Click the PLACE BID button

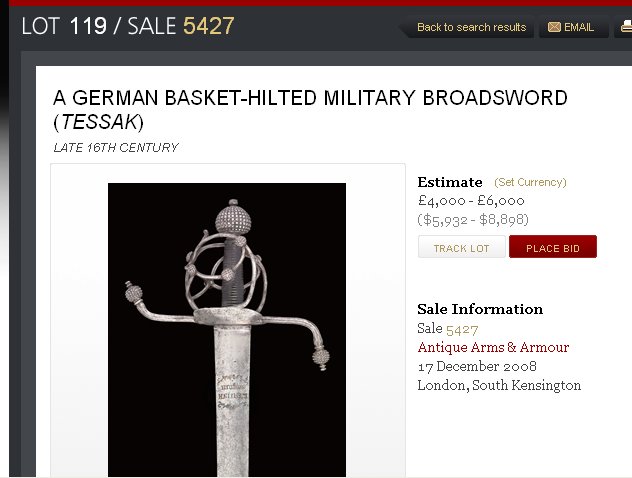pyautogui.click(x=553, y=247)
